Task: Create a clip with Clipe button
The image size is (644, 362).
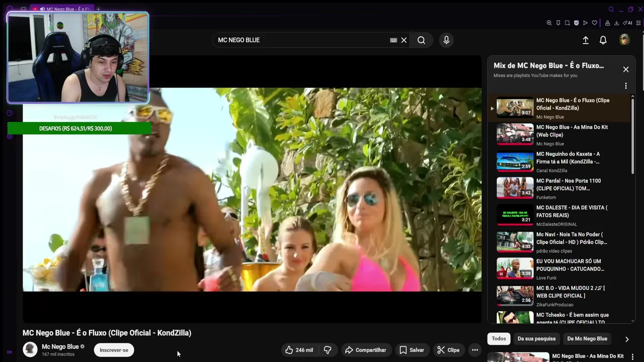Action: (x=448, y=350)
